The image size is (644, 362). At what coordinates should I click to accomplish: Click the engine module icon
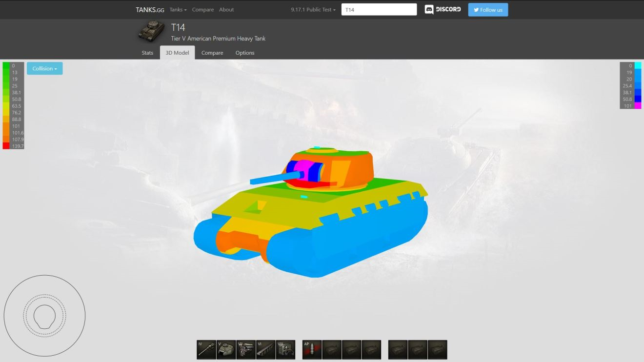click(246, 350)
